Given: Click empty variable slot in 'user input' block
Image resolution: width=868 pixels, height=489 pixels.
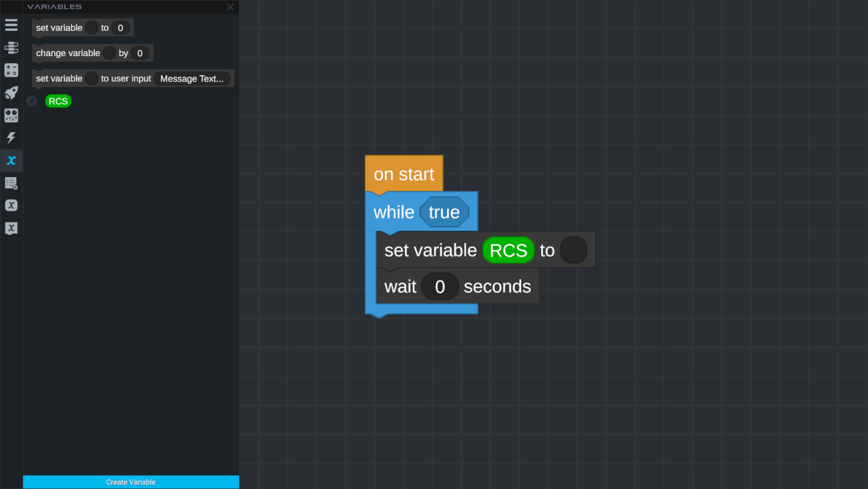Looking at the screenshot, I should coord(92,78).
